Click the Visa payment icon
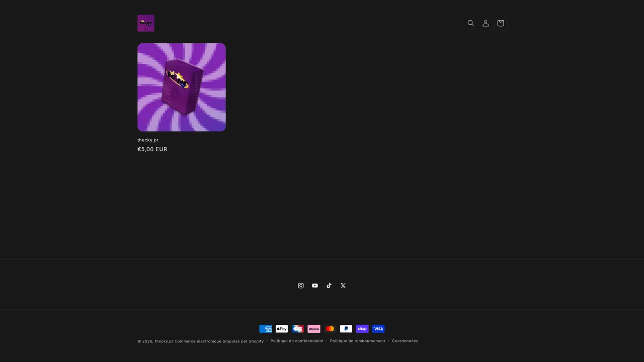Screen dimensions: 644x362 378,329
